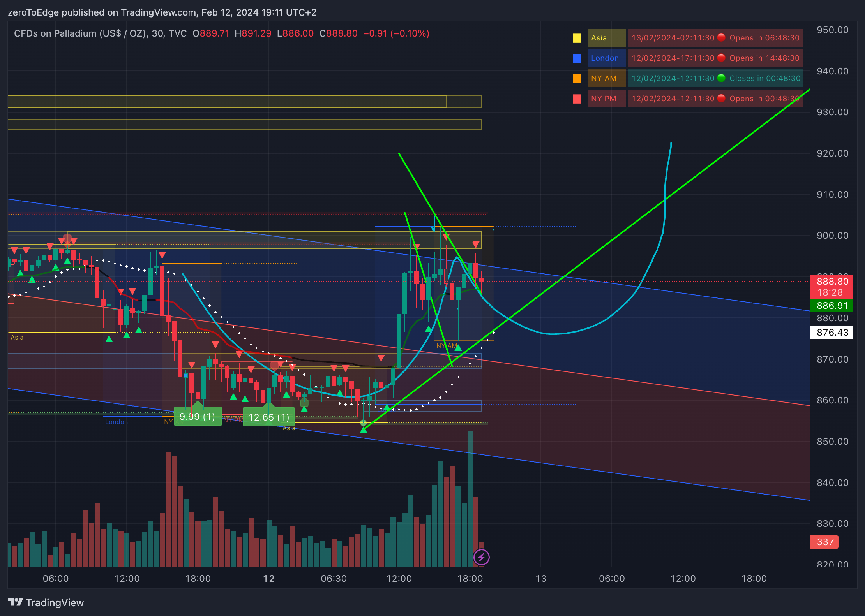Click 'Opens in 14:48:30' text
Screen dimensions: 865x616
pyautogui.click(x=764, y=58)
